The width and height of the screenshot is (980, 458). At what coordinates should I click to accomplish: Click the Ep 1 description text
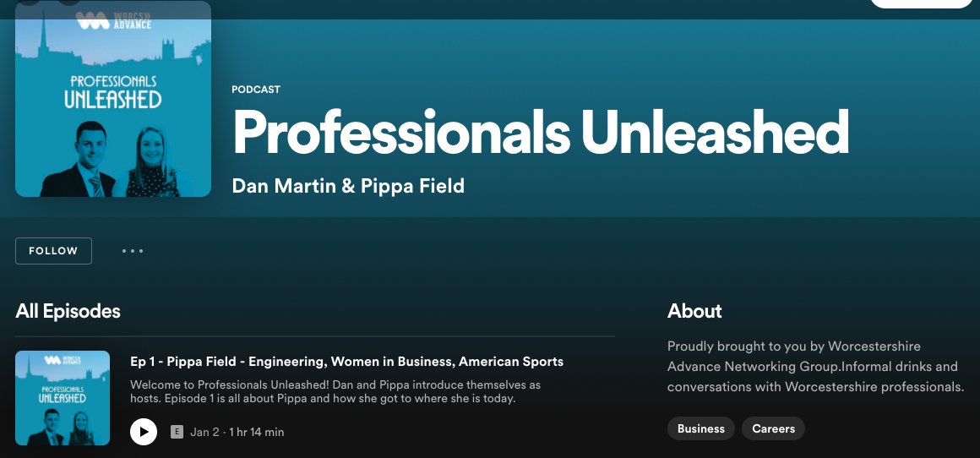[335, 392]
